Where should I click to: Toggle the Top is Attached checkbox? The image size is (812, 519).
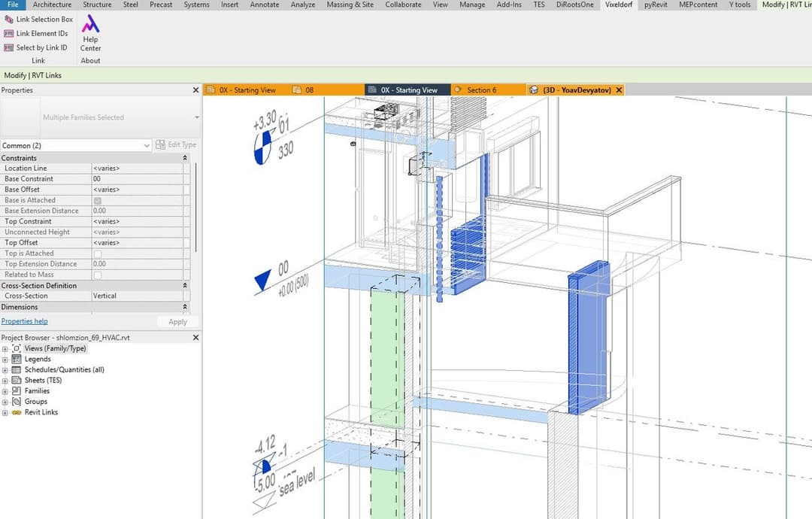(97, 253)
